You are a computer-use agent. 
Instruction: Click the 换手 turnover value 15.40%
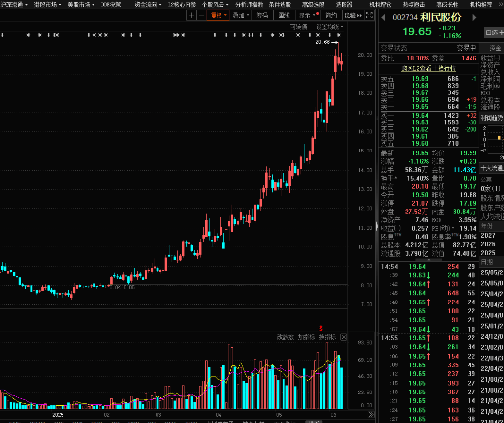[417, 178]
